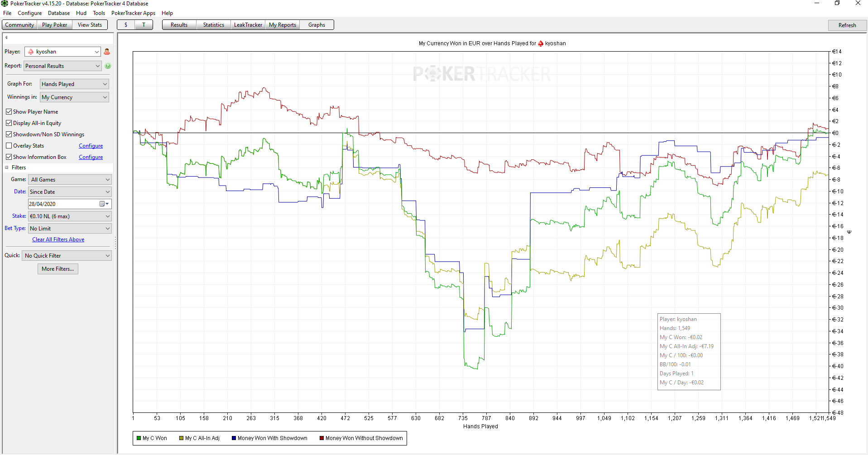
Task: Select the cash game $ toggle button
Action: [x=126, y=25]
